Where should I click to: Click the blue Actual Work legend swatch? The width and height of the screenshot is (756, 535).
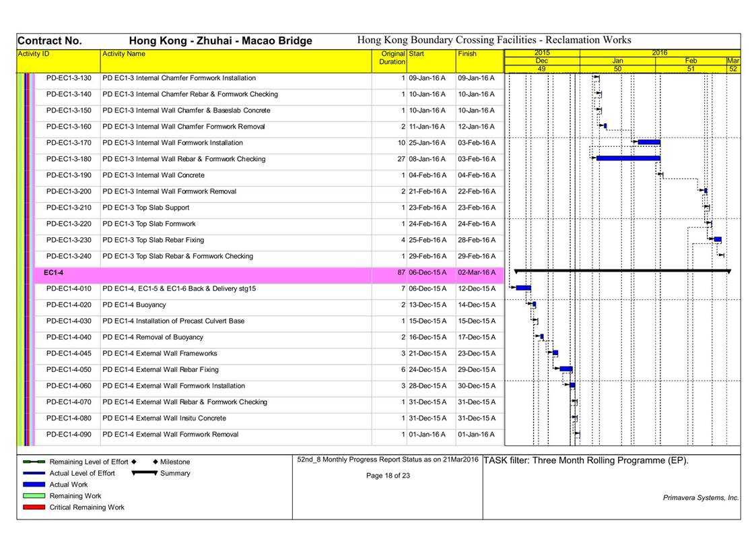34,484
